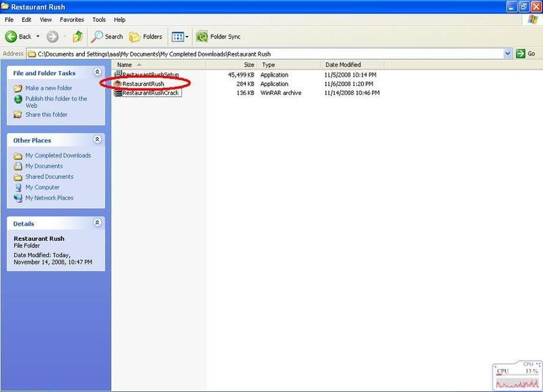Collapse the Details panel
Screen dimensions: 543x392
[x=97, y=223]
